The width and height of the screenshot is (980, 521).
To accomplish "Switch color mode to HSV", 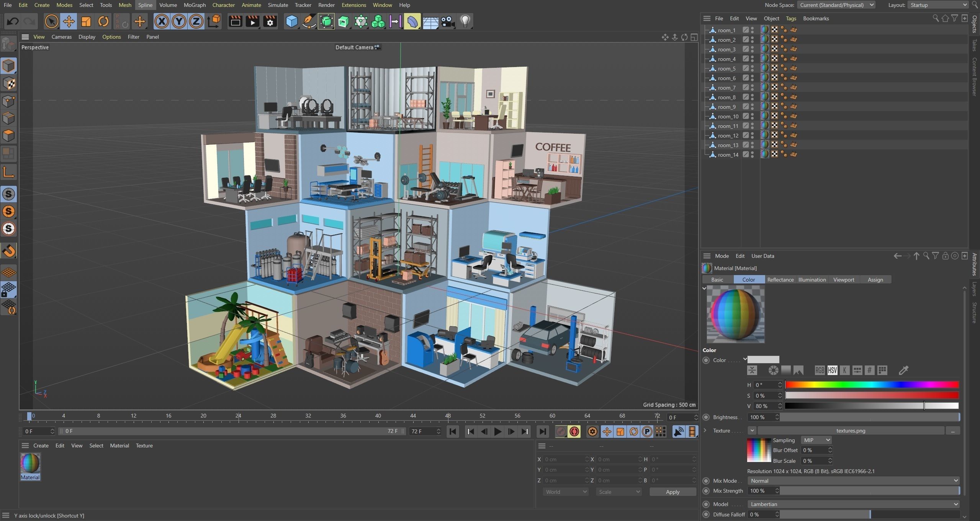I will coord(832,370).
